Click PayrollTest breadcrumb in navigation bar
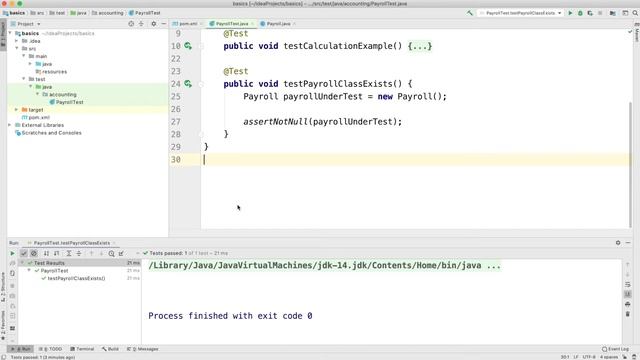The width and height of the screenshot is (640, 360). (x=145, y=13)
